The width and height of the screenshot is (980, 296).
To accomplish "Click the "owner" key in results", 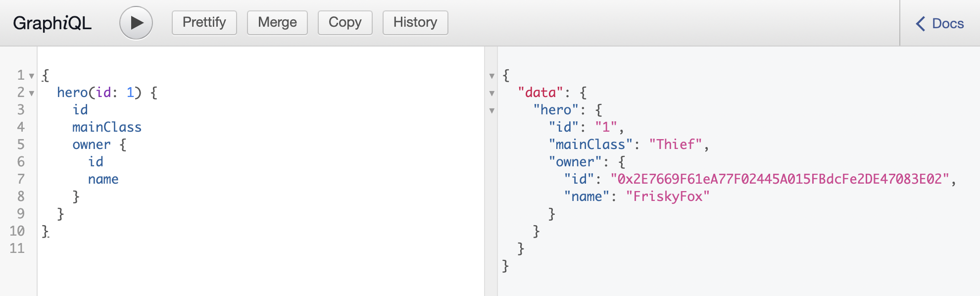I will click(x=575, y=162).
